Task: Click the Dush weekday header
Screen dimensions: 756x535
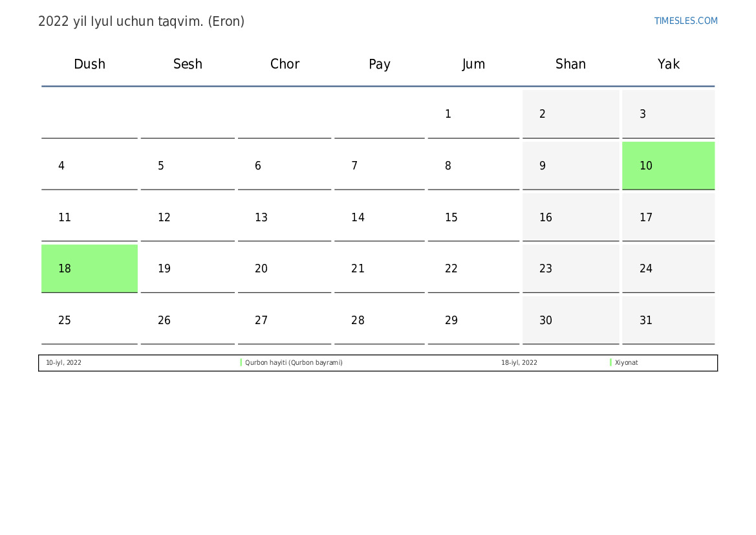Action: coord(89,64)
